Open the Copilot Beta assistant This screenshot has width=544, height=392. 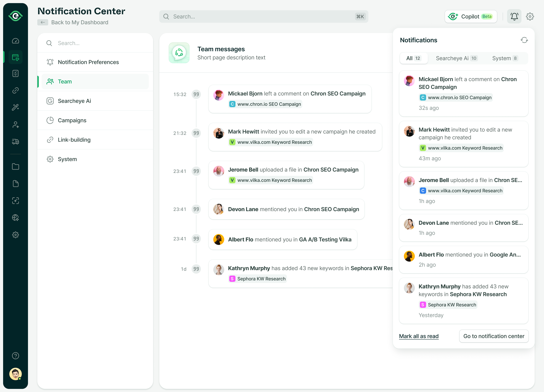click(471, 16)
